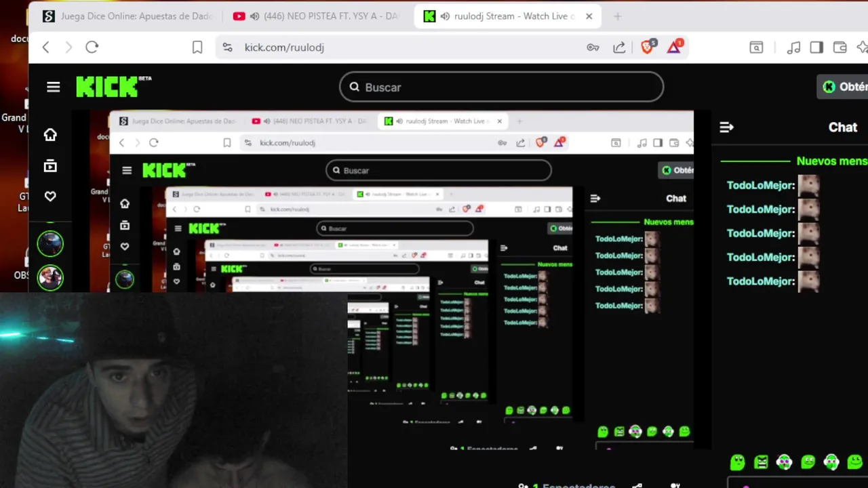Screen dimensions: 868x488
Task: Close the ruulodj Stream tab
Action: point(589,16)
